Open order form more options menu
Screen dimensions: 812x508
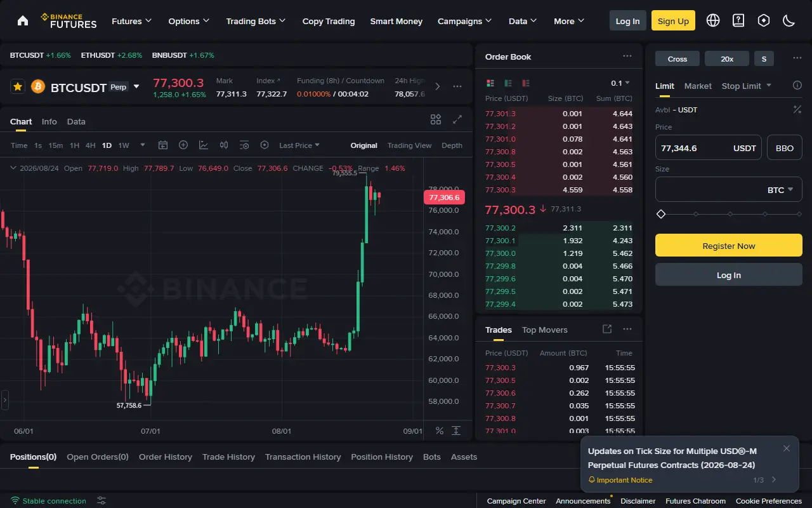797,58
